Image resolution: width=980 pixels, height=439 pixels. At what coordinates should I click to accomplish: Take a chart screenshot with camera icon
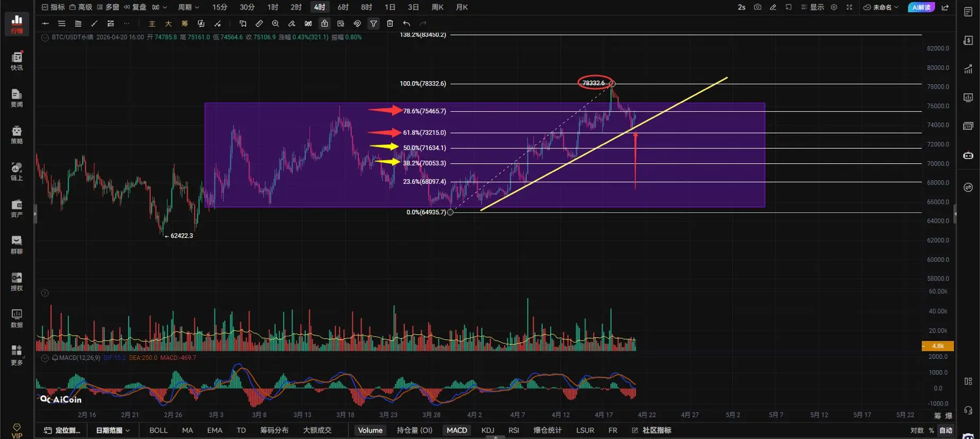coord(757,7)
